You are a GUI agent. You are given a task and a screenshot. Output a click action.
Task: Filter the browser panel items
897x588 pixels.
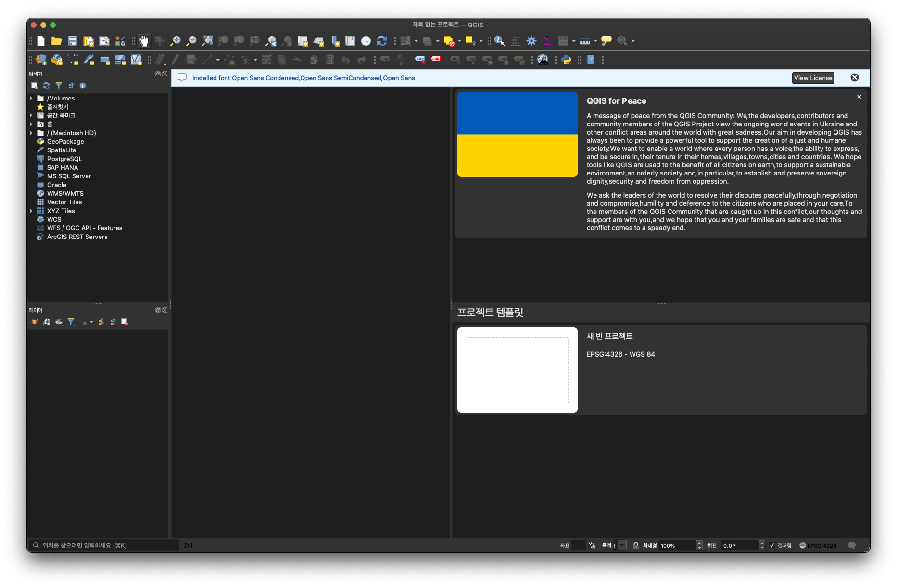(x=59, y=86)
